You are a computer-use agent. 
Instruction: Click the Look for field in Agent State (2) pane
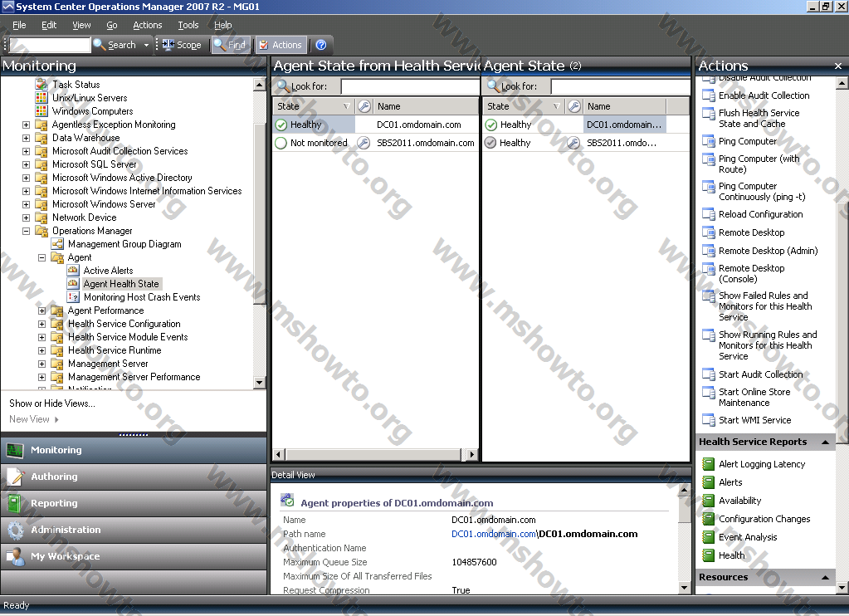pyautogui.click(x=619, y=86)
